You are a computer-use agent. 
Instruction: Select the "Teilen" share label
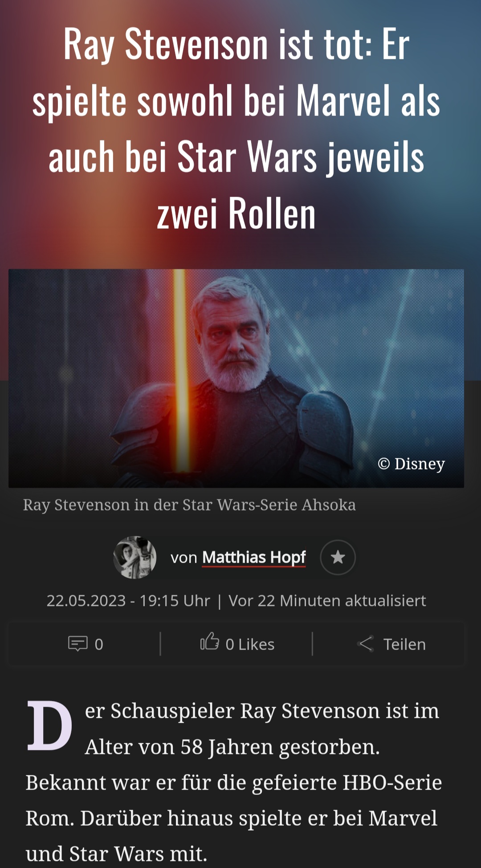coord(404,645)
